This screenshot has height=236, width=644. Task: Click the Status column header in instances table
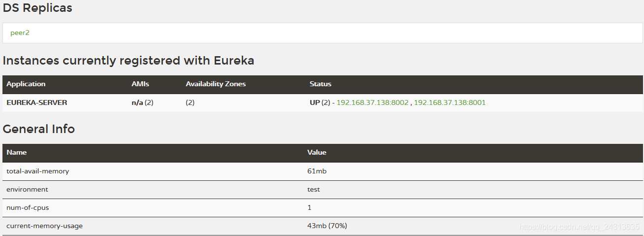click(x=321, y=84)
